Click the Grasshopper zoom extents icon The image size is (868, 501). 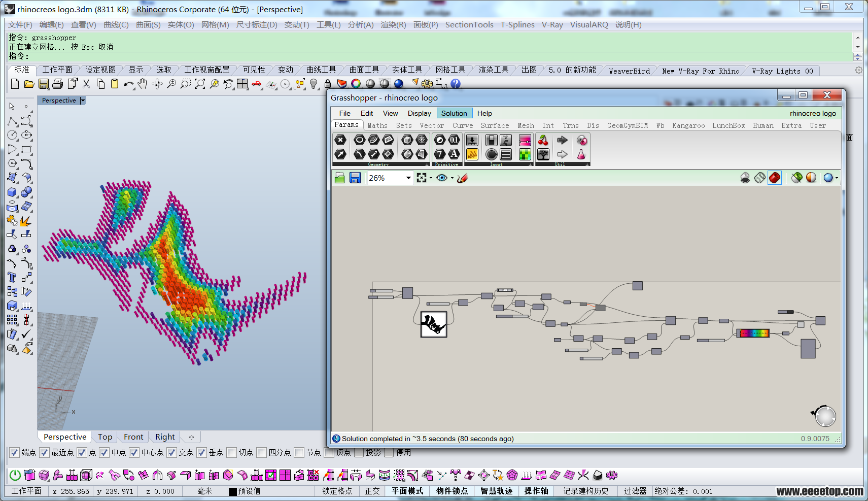pos(421,178)
